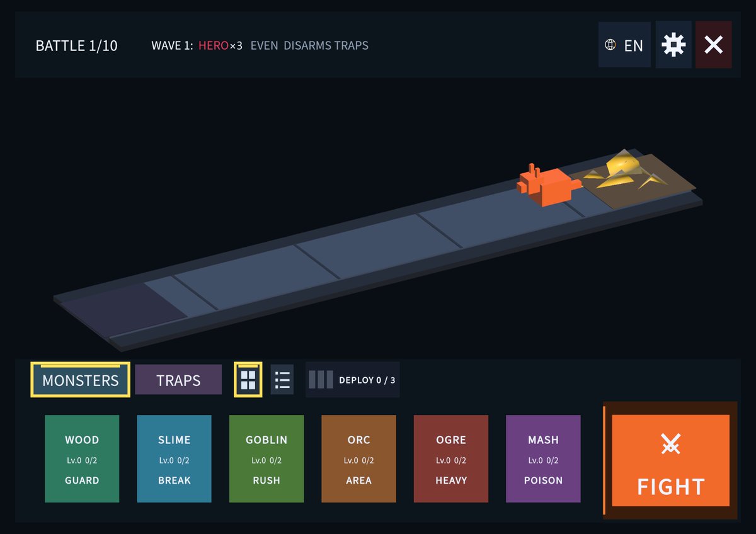The image size is (756, 534).
Task: Open the settings gear icon
Action: coord(673,45)
